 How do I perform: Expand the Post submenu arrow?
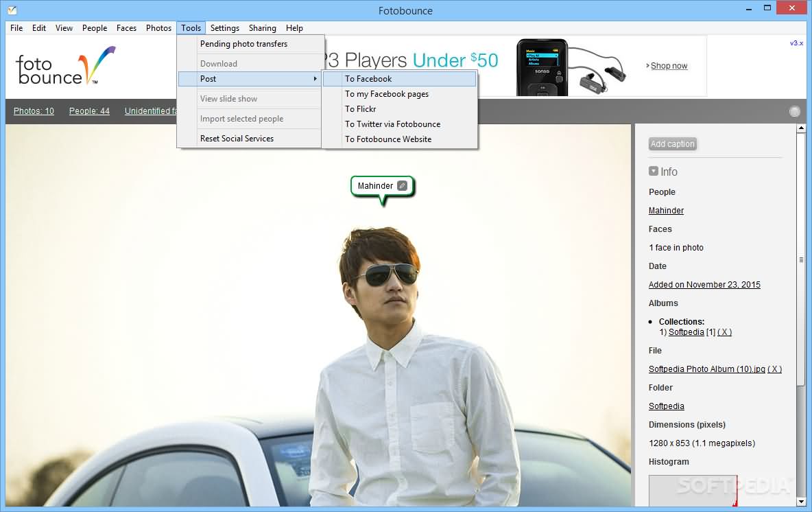[315, 79]
